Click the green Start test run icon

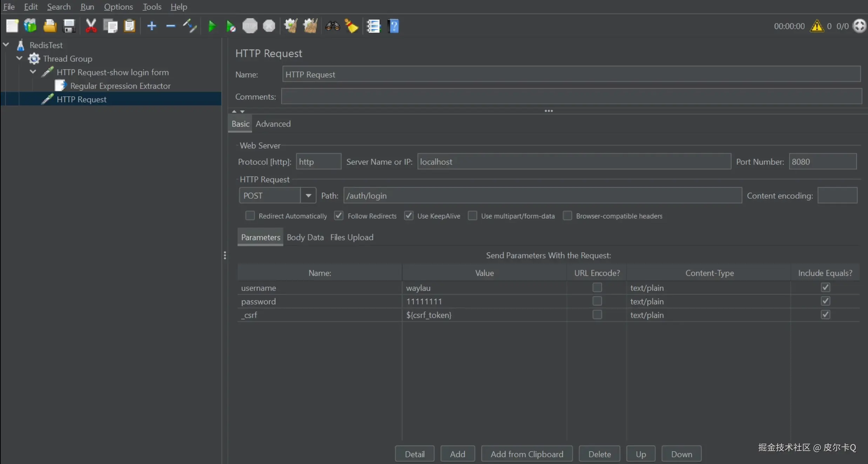coord(212,26)
